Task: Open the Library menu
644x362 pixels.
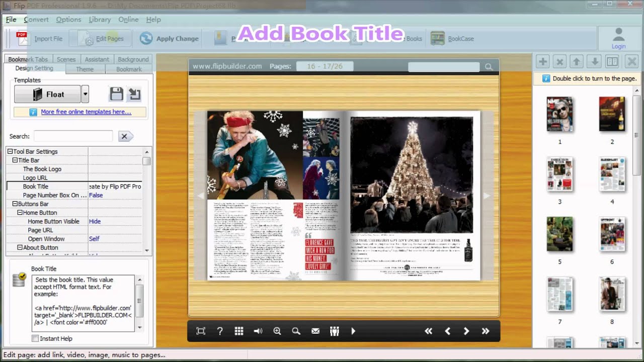Action: tap(100, 20)
